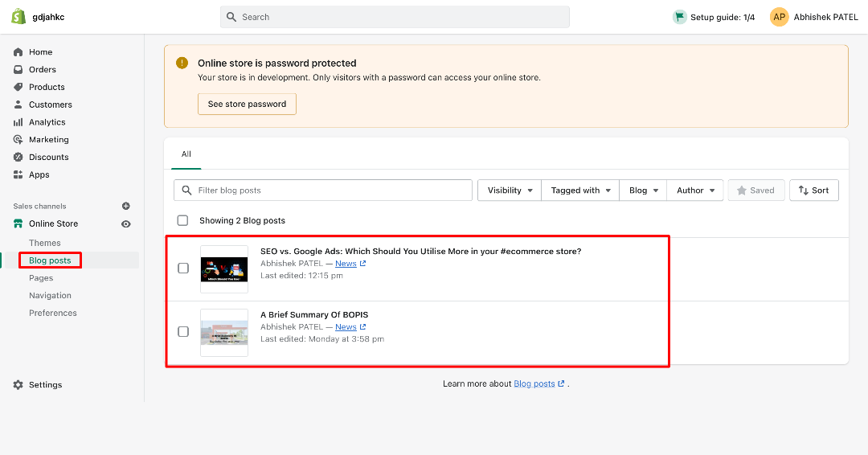
Task: Click the Home house icon
Action: pyautogui.click(x=18, y=52)
